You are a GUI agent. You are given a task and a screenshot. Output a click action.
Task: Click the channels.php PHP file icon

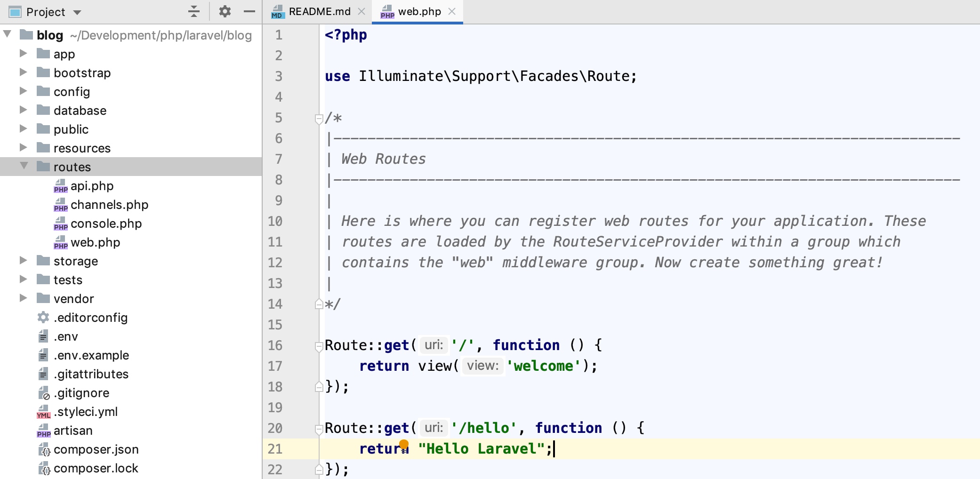pos(61,205)
